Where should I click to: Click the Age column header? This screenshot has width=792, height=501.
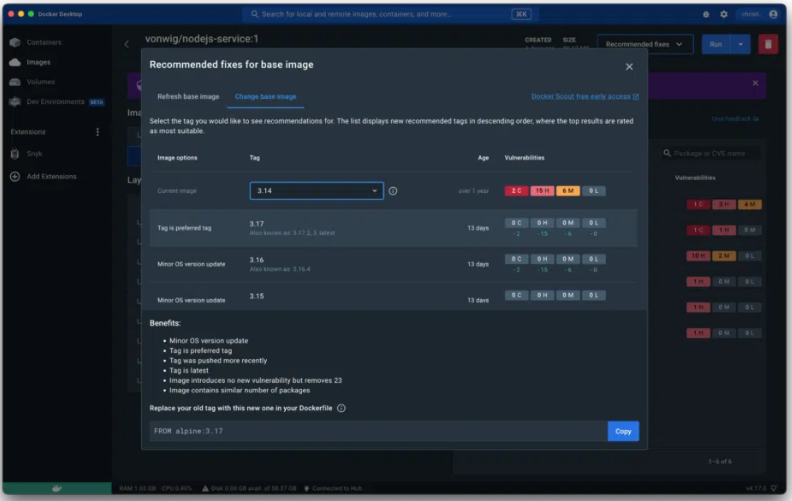(x=483, y=158)
